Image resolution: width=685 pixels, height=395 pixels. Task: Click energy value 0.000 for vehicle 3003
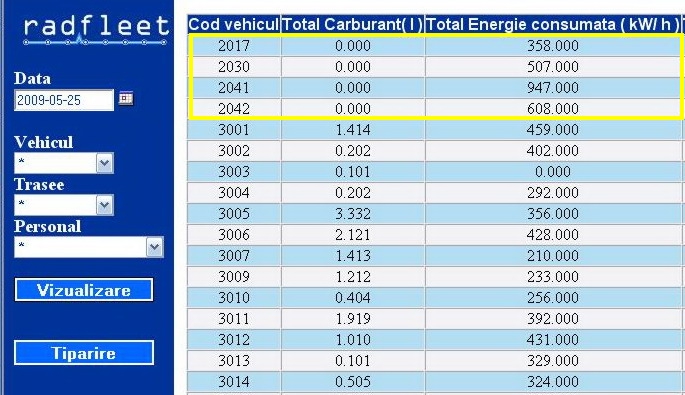(553, 171)
